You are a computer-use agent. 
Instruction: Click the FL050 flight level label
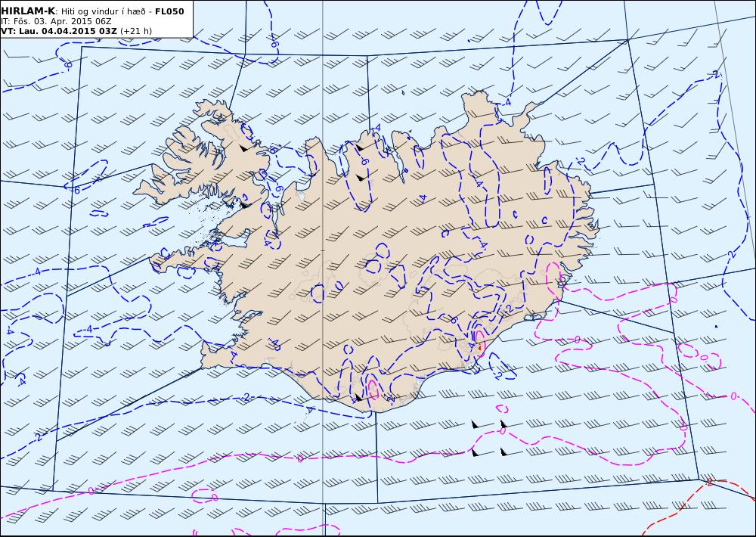coord(169,11)
